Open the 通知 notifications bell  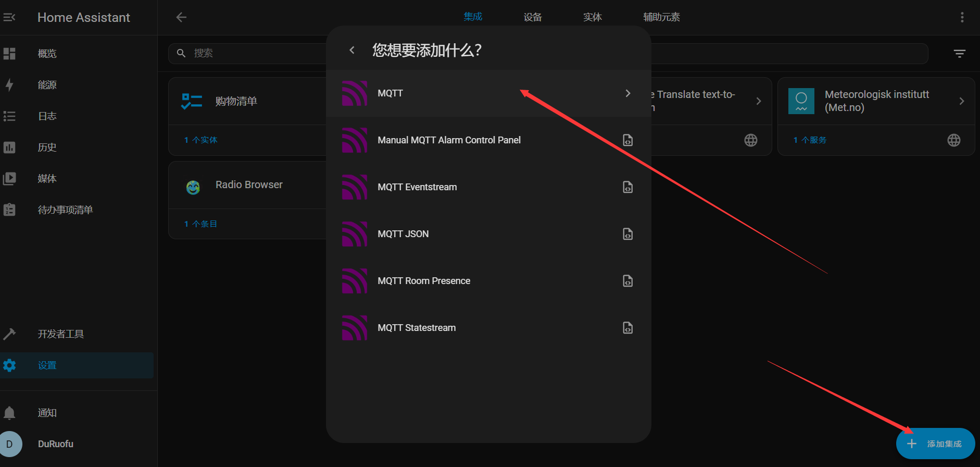(x=9, y=413)
